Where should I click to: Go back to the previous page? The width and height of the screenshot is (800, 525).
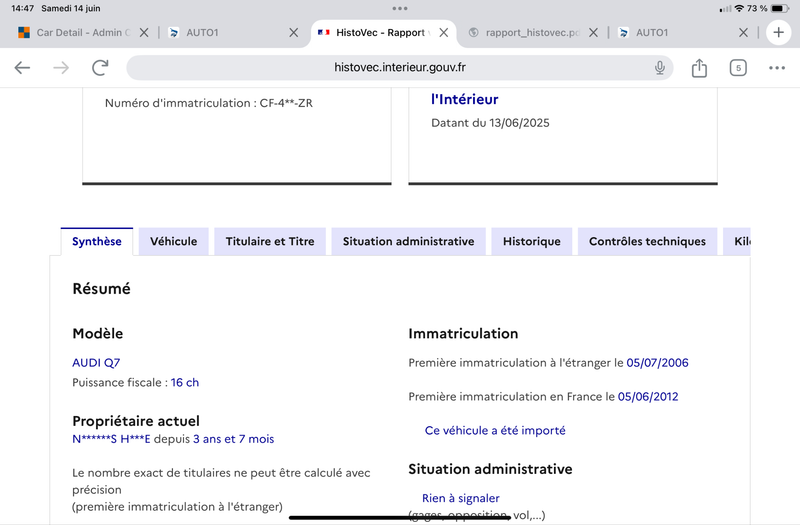(x=22, y=67)
